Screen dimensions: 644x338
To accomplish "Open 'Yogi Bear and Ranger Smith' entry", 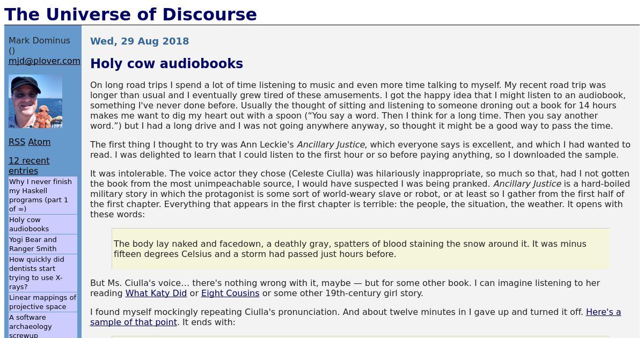I will 43,244.
